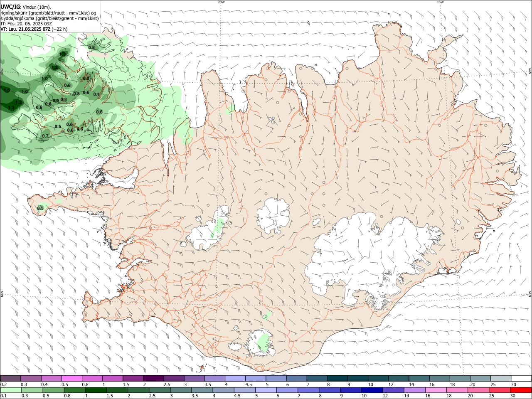Click the white 30 mm sleet legend swatch
This screenshot has width=532, height=399.
pyautogui.click(x=521, y=379)
